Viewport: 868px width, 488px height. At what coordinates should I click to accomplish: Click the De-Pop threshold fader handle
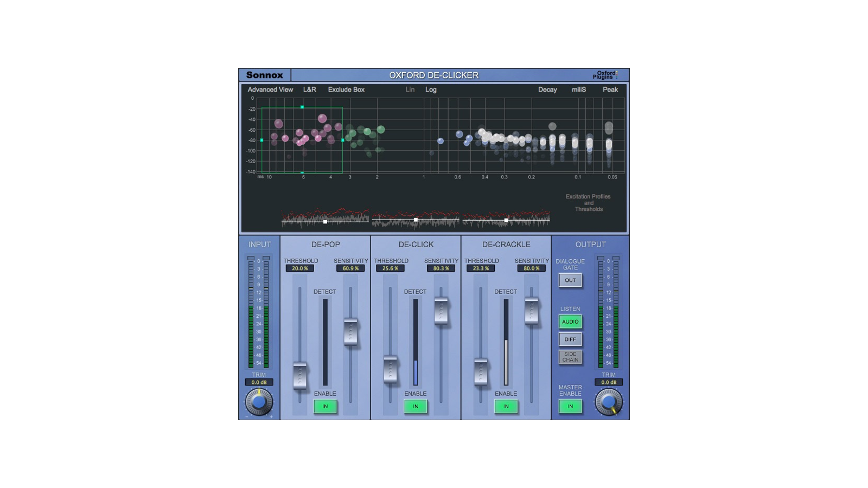tap(299, 375)
